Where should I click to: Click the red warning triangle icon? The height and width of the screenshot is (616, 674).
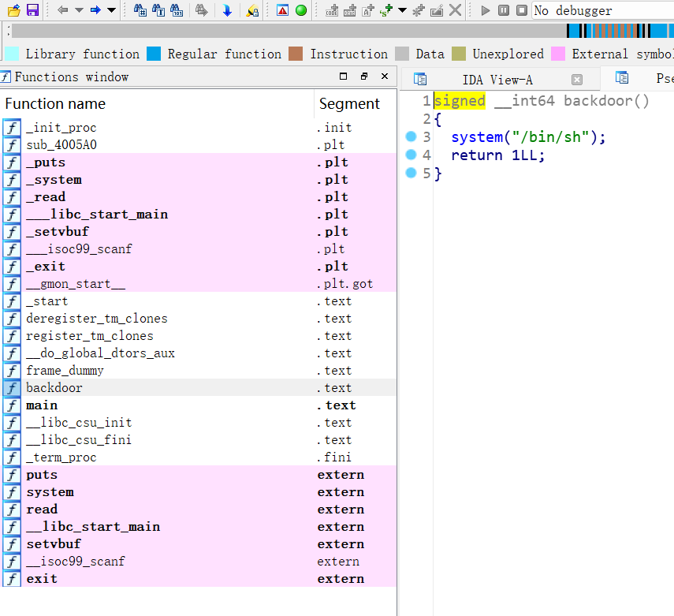point(282,10)
